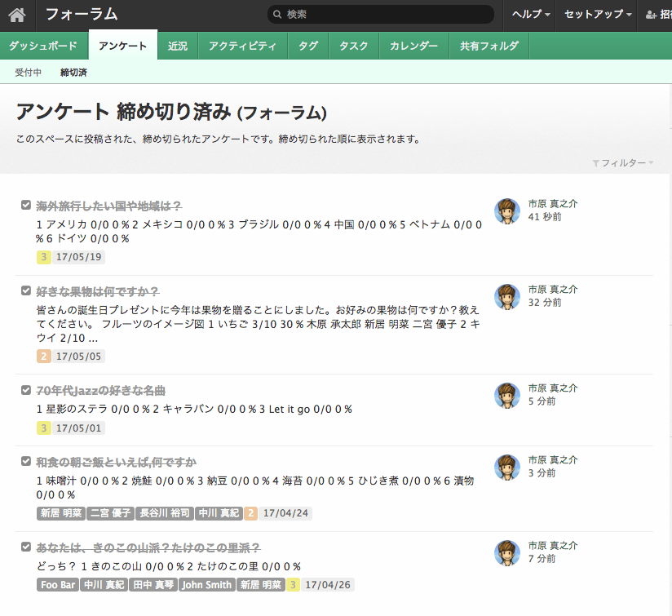
Task: Click yellow badge 3 beside 17/04/26
Action: [x=293, y=585]
